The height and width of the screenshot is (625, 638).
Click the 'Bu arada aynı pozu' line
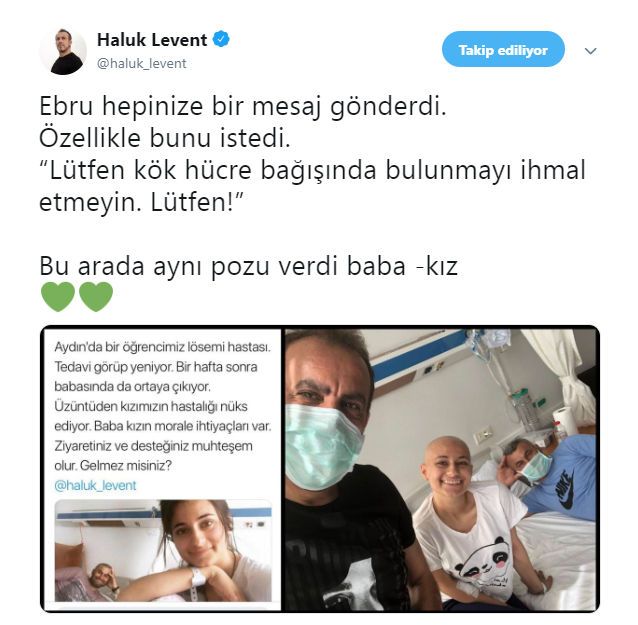tap(249, 266)
